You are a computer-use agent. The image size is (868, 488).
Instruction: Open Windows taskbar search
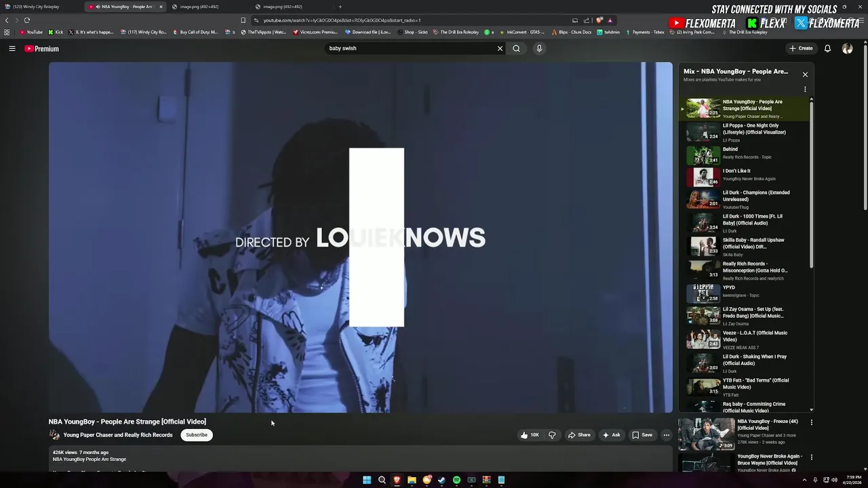click(x=382, y=480)
